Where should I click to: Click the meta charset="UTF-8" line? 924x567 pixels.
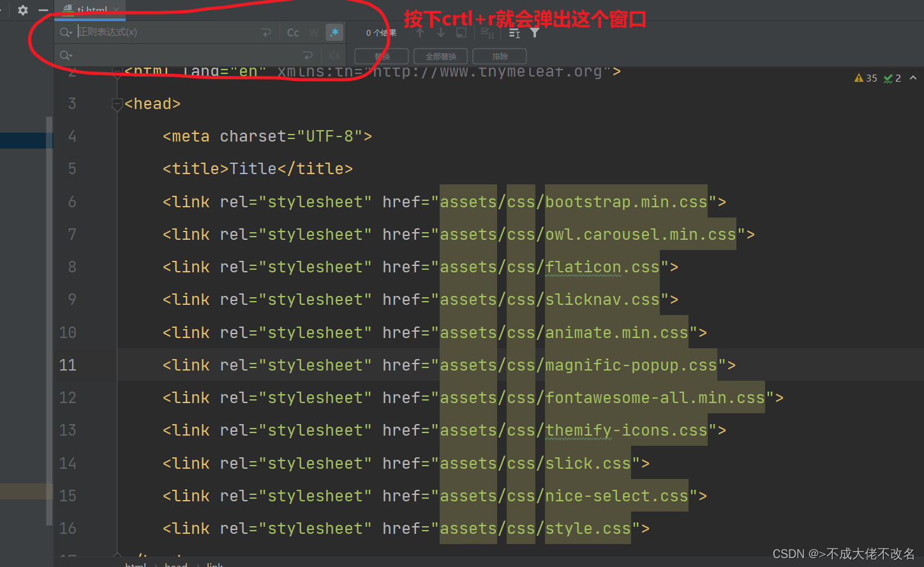click(267, 136)
